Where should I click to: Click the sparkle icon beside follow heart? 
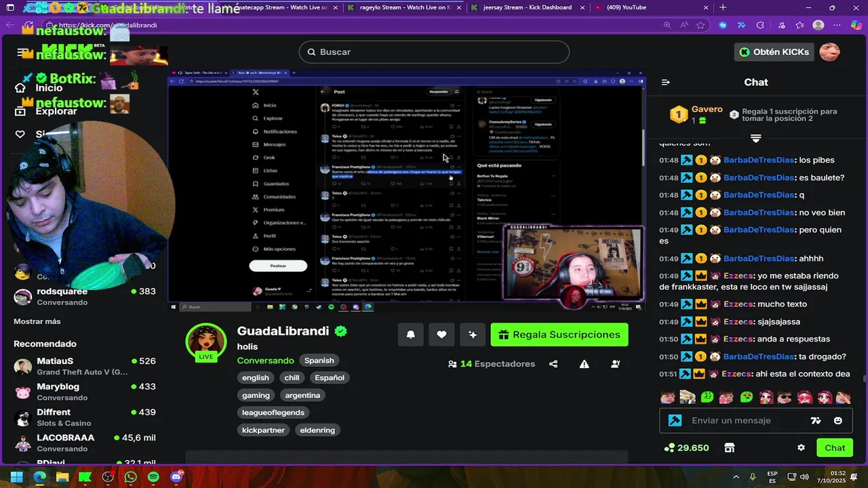click(473, 334)
